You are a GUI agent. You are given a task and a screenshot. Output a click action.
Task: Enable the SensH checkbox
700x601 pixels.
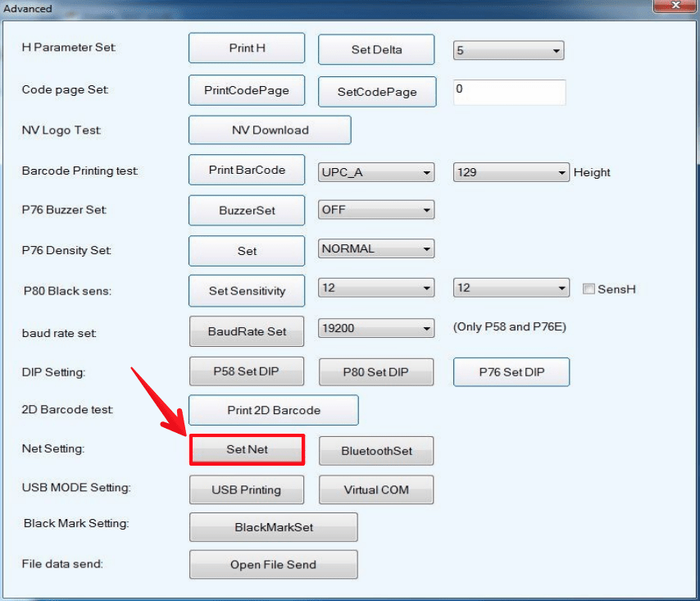pos(589,289)
